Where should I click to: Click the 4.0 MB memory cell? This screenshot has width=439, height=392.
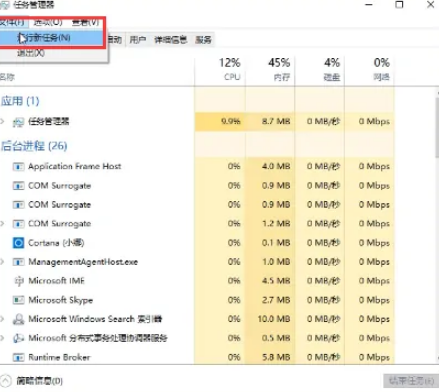pyautogui.click(x=270, y=166)
